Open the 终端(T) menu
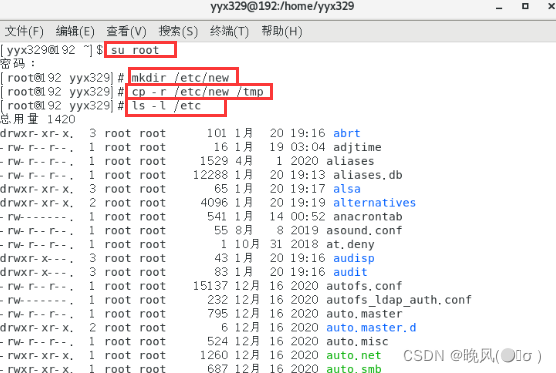This screenshot has height=373, width=556. pyautogui.click(x=229, y=32)
